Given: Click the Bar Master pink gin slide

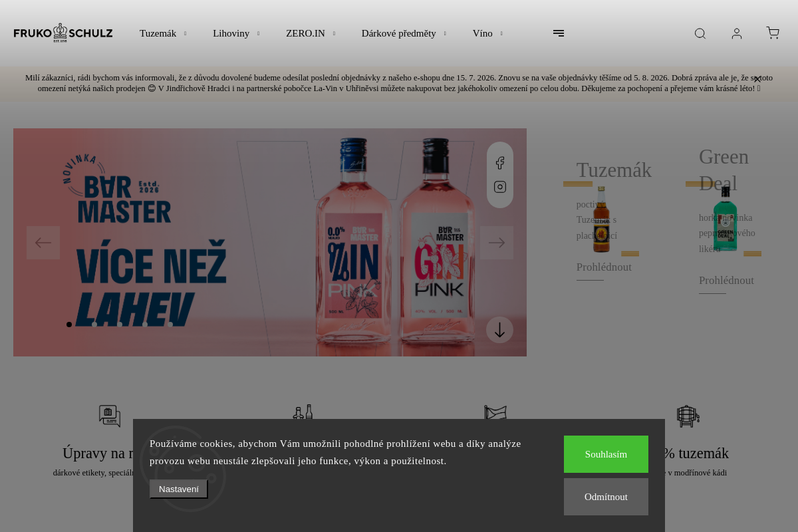Looking at the screenshot, I should 270,242.
